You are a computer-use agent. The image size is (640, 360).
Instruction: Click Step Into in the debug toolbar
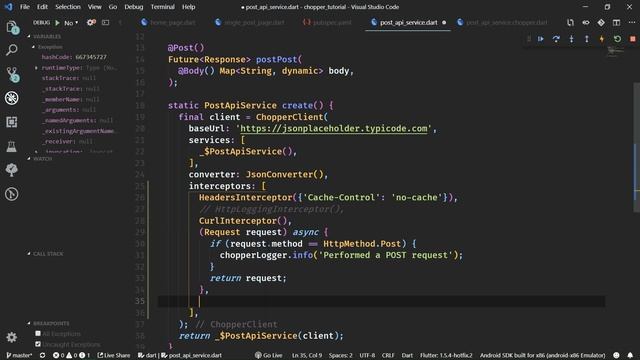(x=571, y=39)
